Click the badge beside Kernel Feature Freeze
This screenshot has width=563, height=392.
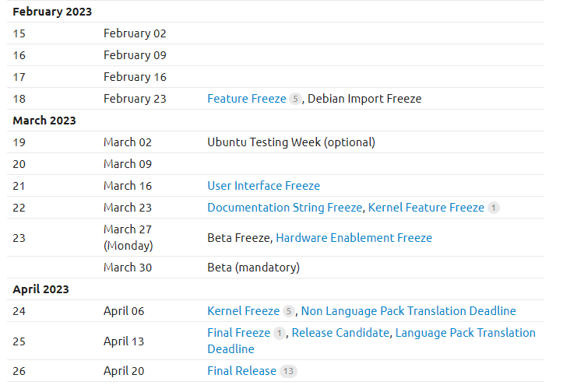(494, 208)
